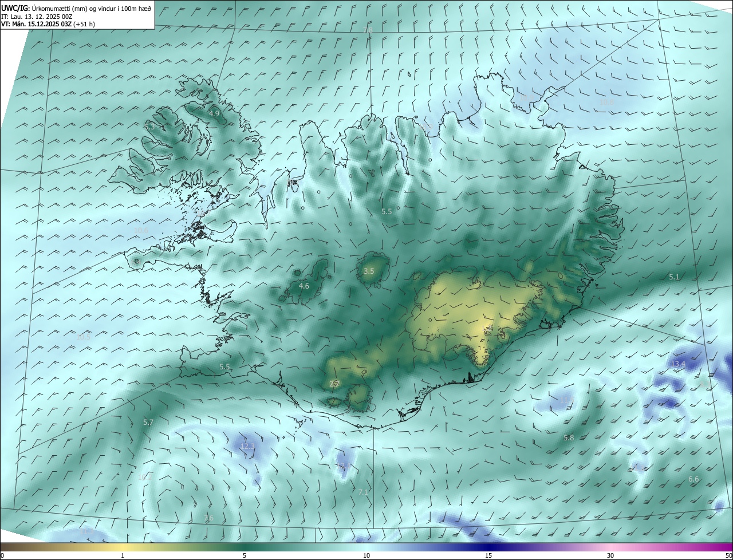The image size is (733, 560).
Task: Click the 'VT: Mán. 15.12.2025 03Z (+51 h)' line
Action: click(49, 24)
